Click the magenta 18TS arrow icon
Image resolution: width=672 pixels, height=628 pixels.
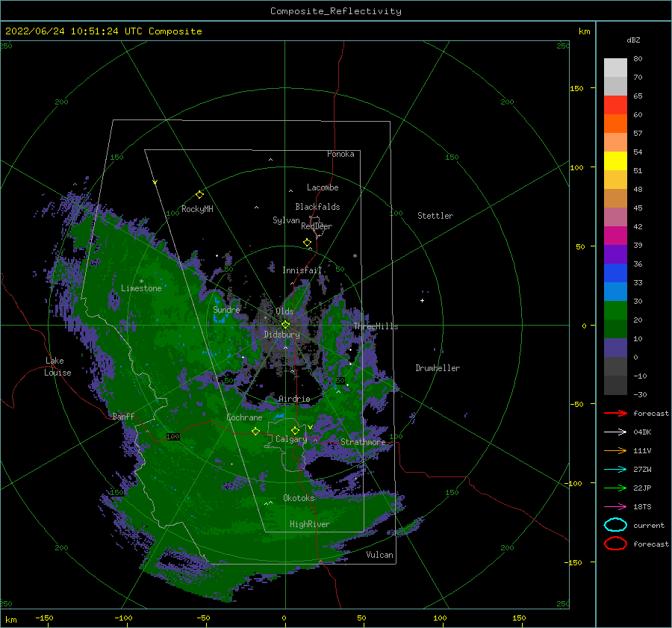615,507
